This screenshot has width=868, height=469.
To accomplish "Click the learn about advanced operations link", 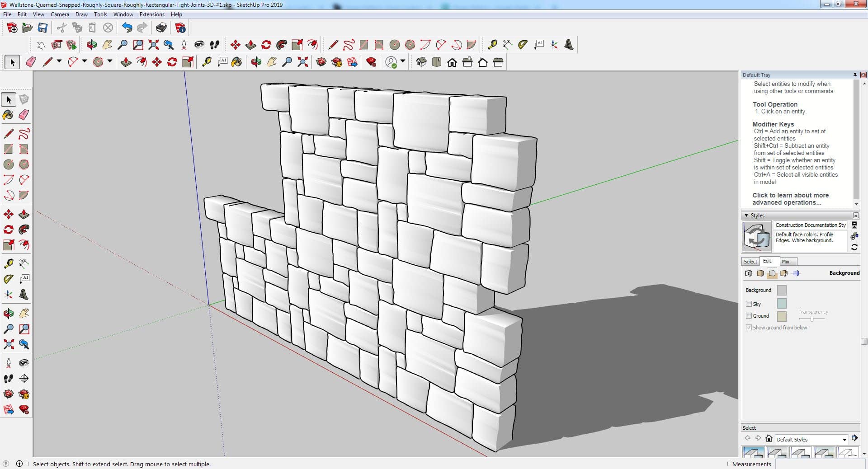I will (790, 199).
